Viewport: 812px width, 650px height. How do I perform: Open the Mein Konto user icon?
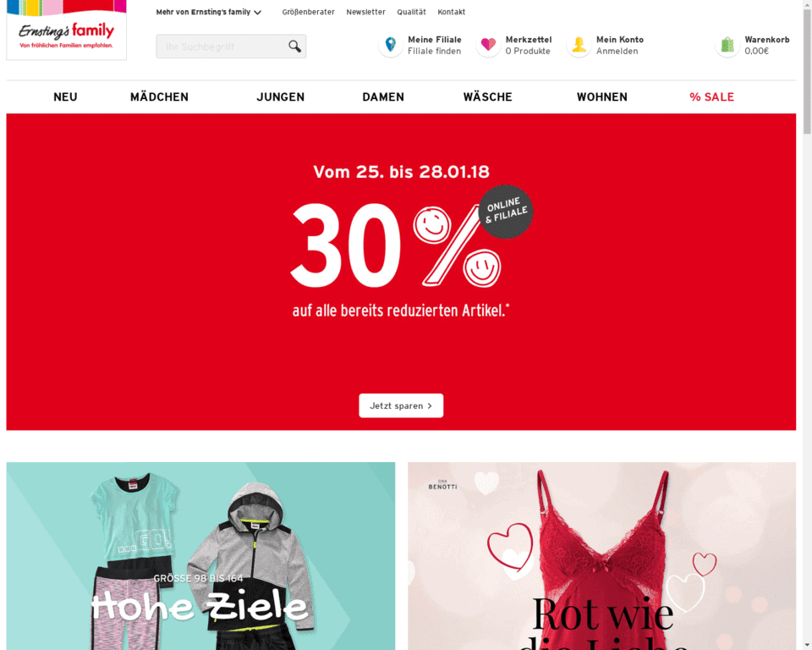click(x=579, y=45)
